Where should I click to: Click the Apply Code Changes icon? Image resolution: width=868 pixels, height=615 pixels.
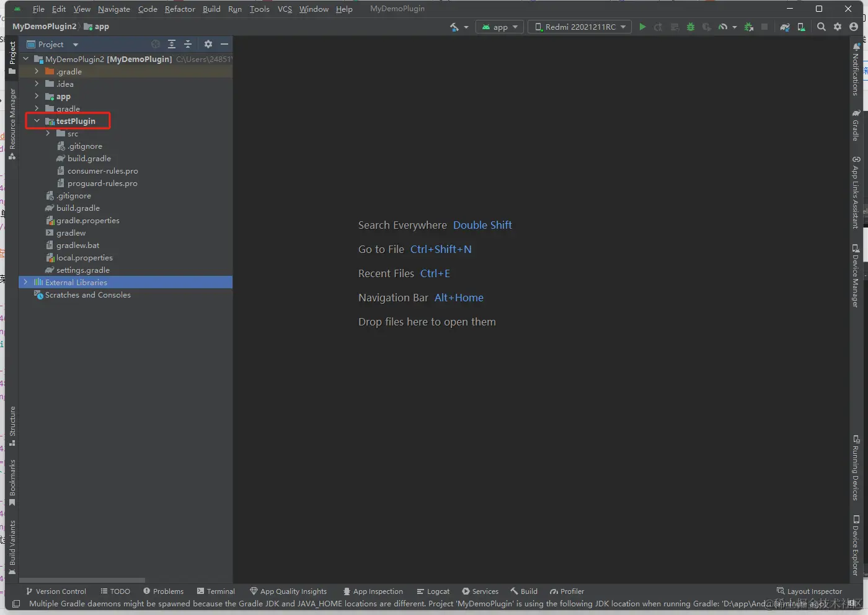coord(675,27)
